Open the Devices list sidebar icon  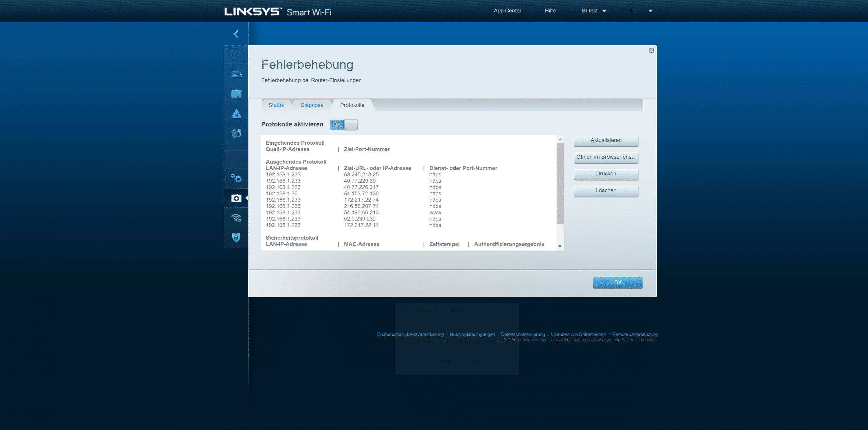click(x=236, y=74)
